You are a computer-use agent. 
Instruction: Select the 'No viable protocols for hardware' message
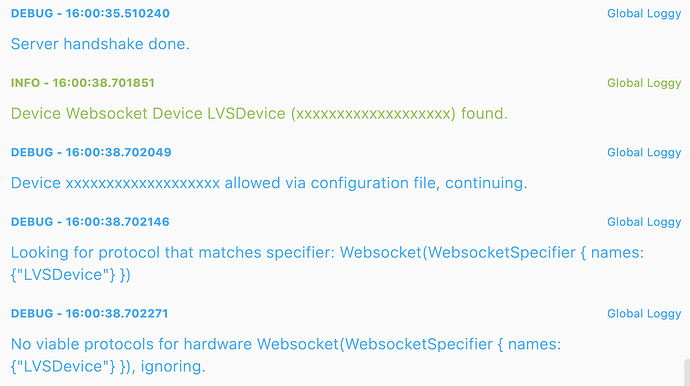[x=286, y=355]
